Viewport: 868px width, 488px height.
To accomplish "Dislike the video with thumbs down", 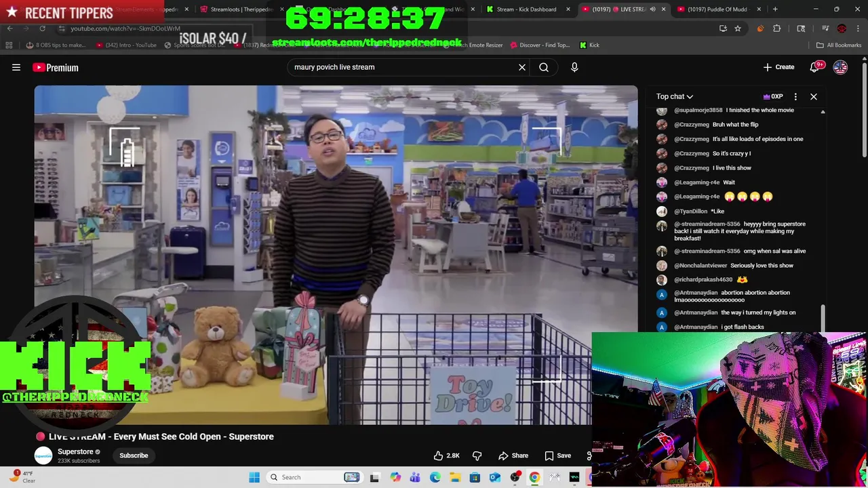I will (x=477, y=455).
